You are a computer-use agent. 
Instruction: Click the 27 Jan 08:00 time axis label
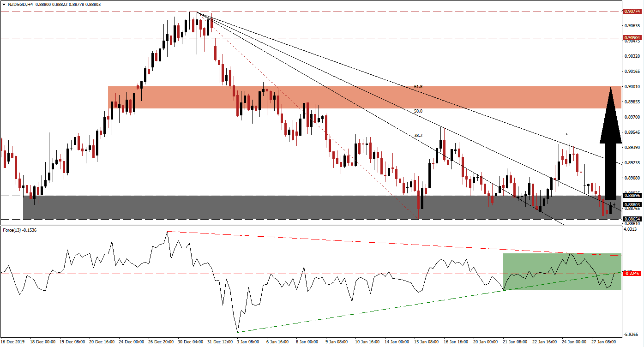[x=602, y=342]
